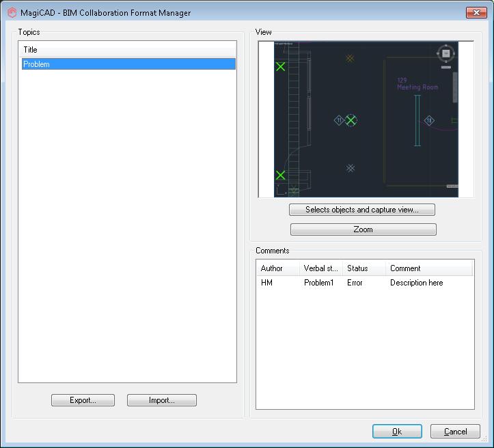Image resolution: width=494 pixels, height=448 pixels.
Task: Click the Title column header in Topics
Action: point(127,49)
